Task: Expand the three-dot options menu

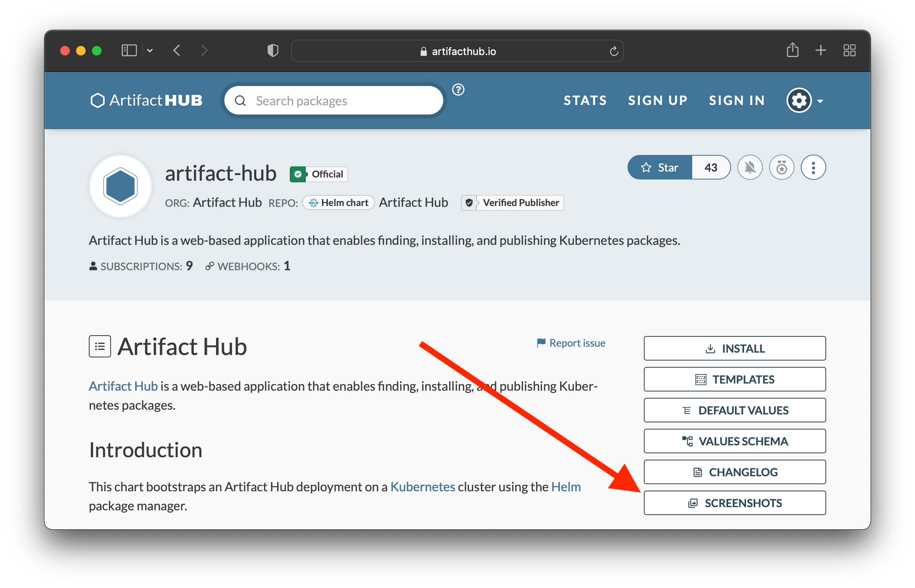Action: click(x=814, y=167)
